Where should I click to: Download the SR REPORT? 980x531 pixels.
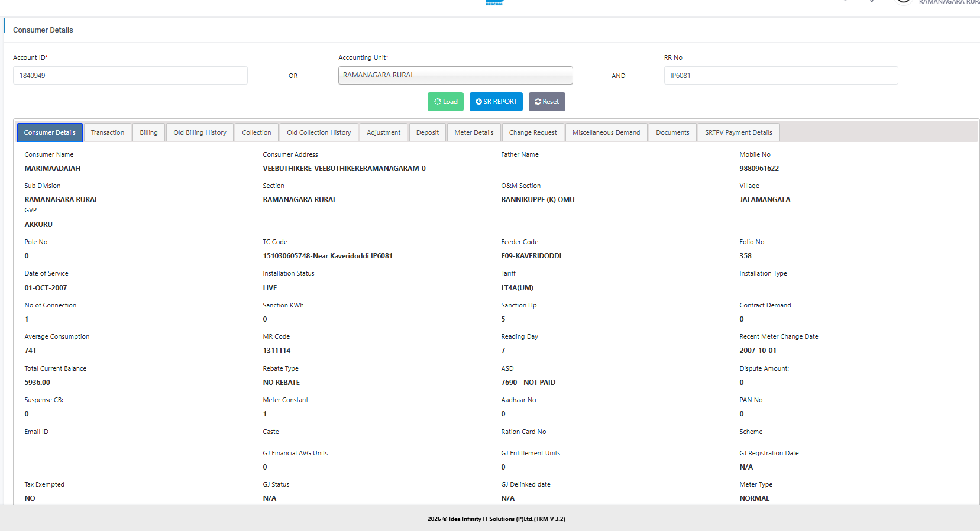[496, 102]
